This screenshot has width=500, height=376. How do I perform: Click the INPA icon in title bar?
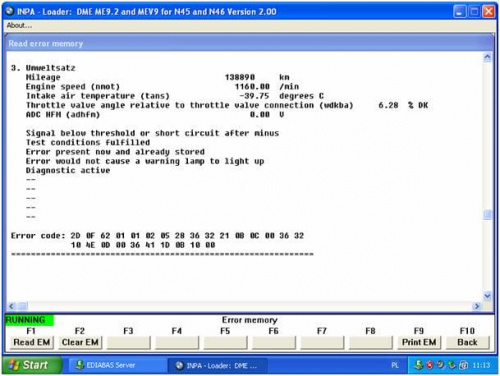click(x=10, y=11)
